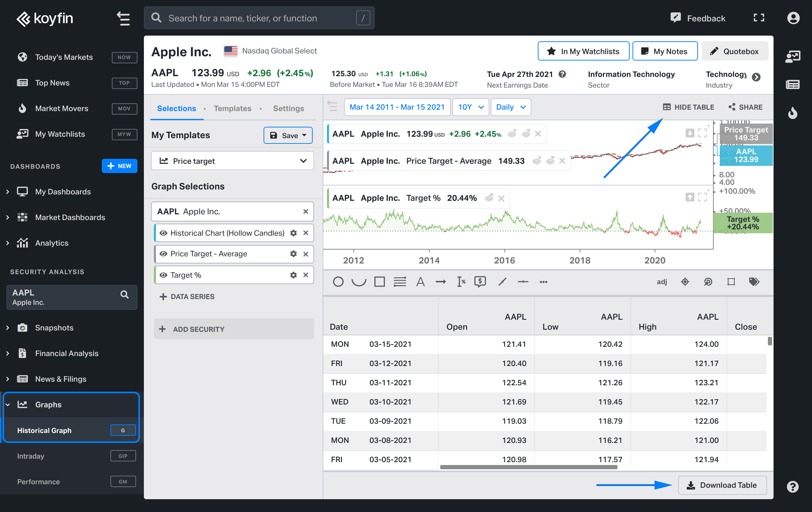The height and width of the screenshot is (512, 812).
Task: Open the Price target template dropdown
Action: tap(233, 161)
